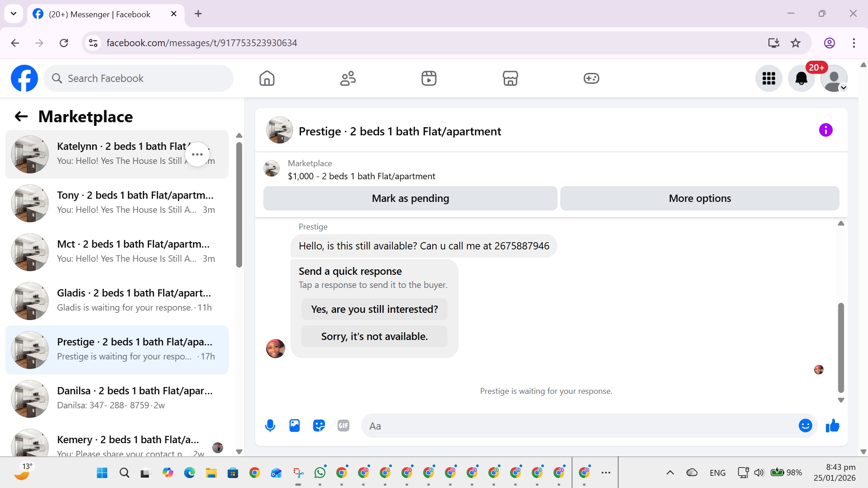Viewport: 868px width, 488px height.
Task: Open the listing title in chat header
Action: click(400, 131)
